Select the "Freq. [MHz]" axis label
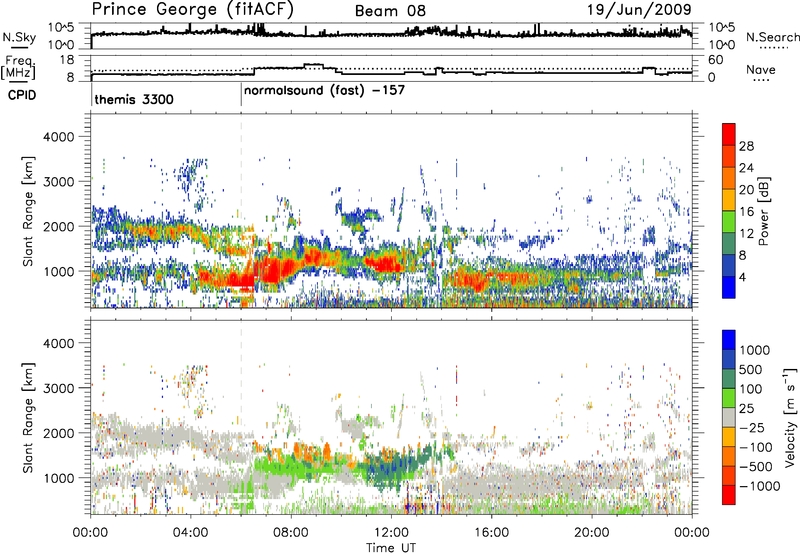 pyautogui.click(x=18, y=68)
